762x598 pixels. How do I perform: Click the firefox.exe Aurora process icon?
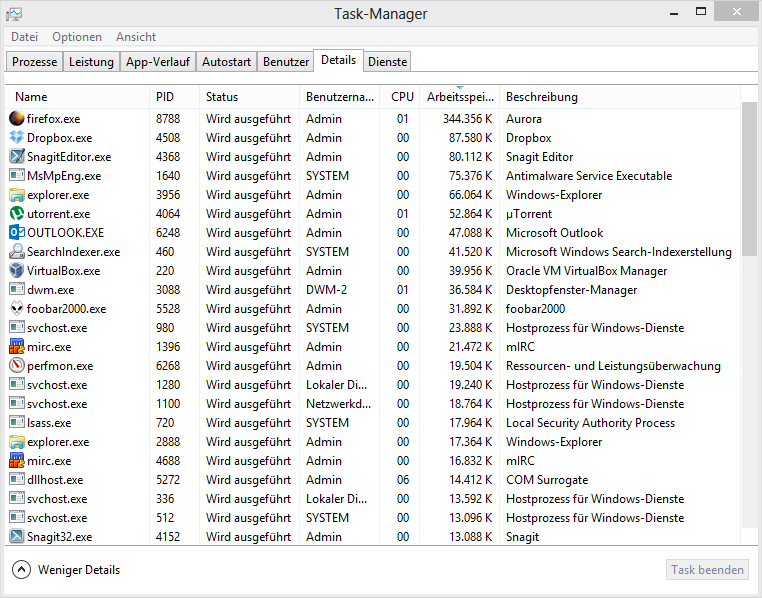point(16,119)
